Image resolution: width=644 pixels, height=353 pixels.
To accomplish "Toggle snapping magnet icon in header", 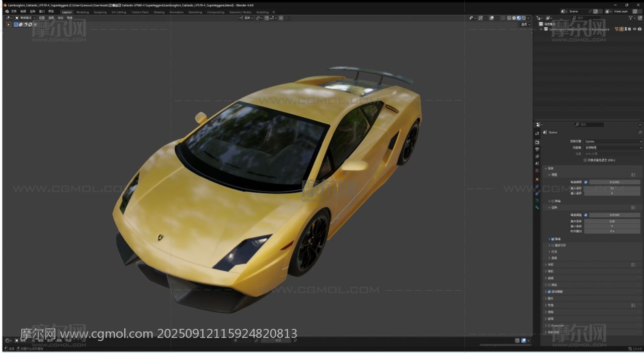I will [267, 18].
